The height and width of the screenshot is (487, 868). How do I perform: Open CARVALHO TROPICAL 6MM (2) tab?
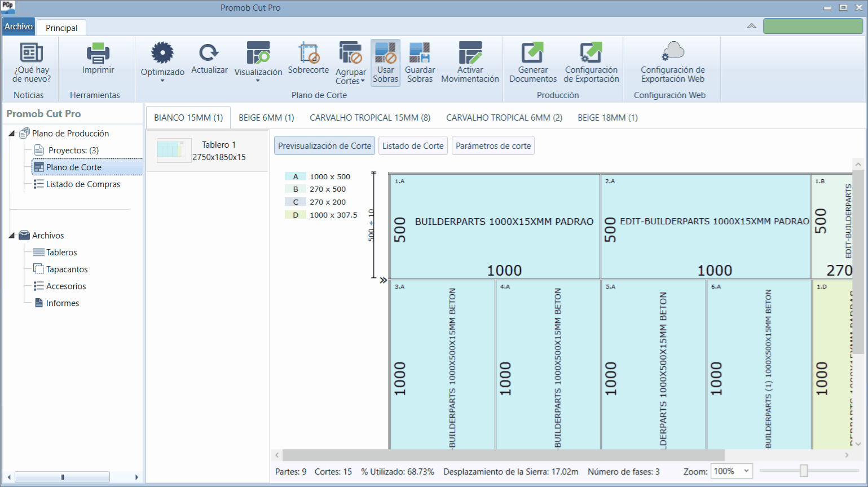(504, 117)
